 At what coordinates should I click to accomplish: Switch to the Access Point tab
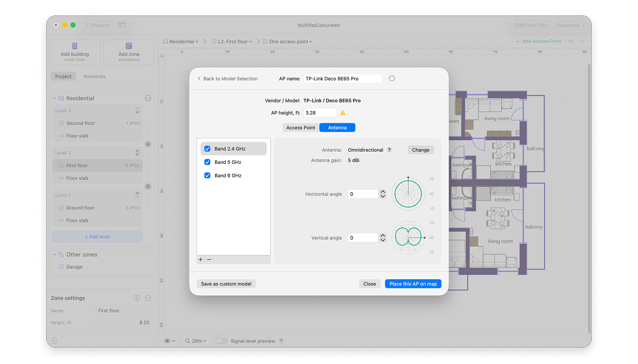[301, 128]
